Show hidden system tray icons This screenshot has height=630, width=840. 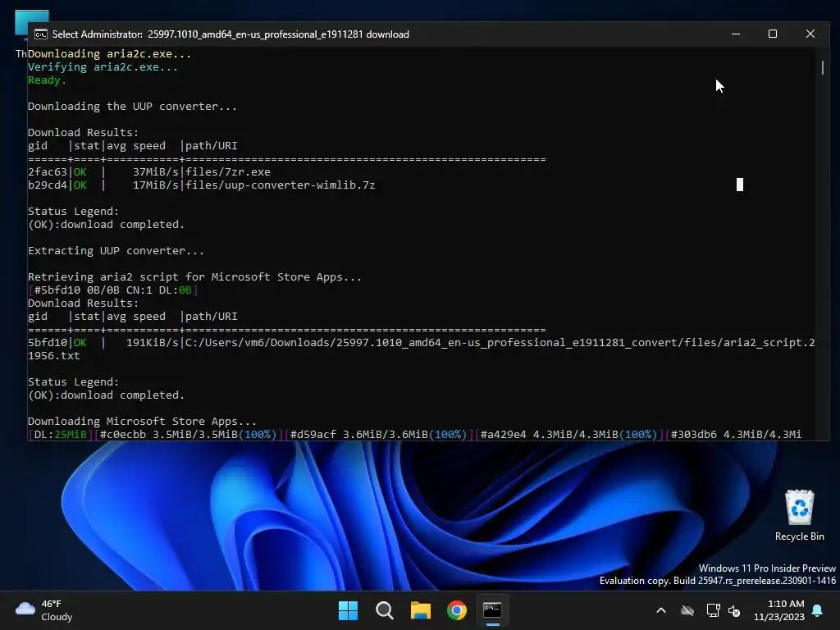point(661,610)
